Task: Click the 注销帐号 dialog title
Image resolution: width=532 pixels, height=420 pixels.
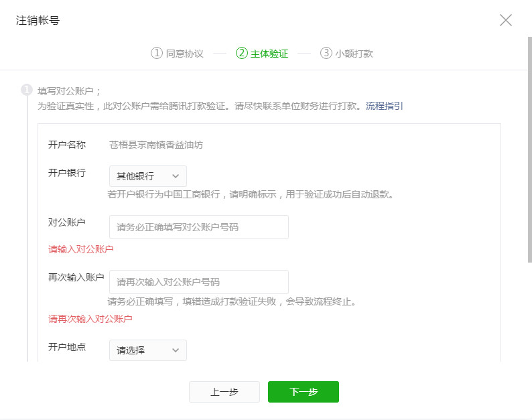Action: tap(38, 20)
